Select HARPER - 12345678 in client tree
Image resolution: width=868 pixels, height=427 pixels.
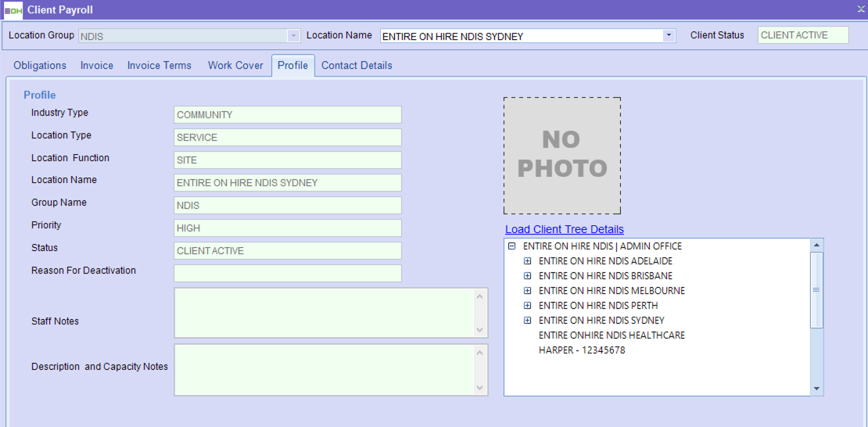(x=582, y=350)
